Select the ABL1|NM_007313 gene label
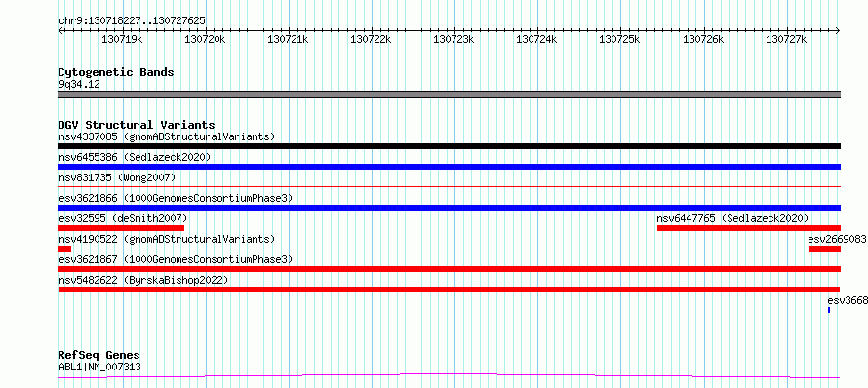868x388 pixels. click(x=99, y=367)
